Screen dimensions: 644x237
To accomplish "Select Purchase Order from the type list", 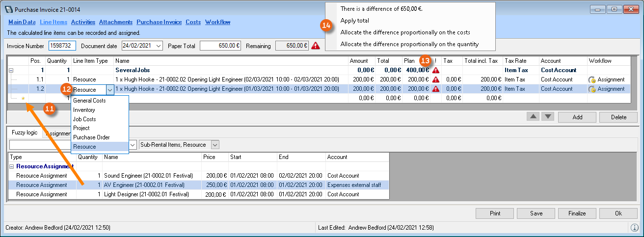I will tap(91, 137).
